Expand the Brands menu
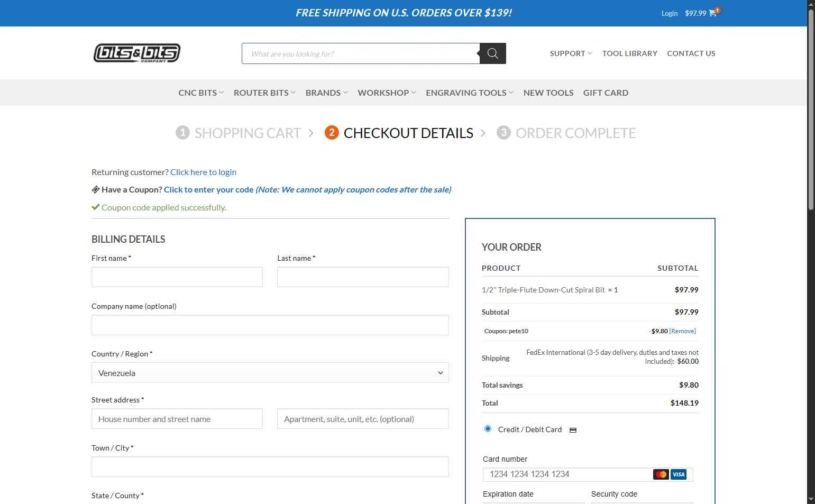 coord(326,93)
